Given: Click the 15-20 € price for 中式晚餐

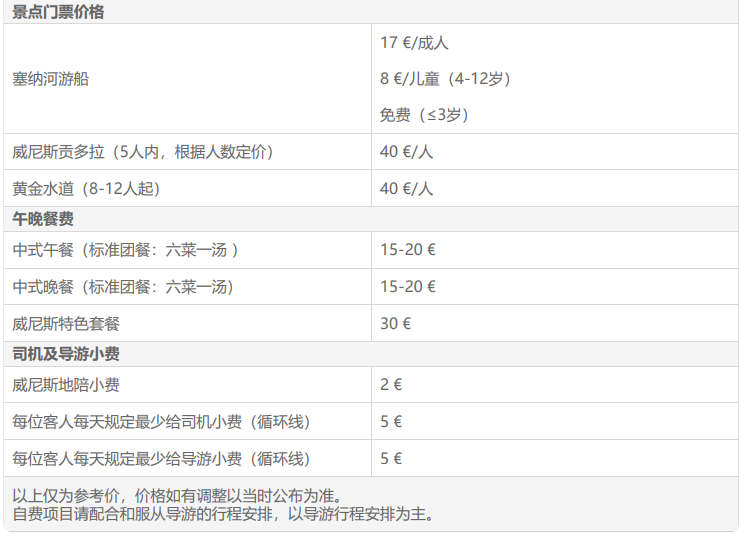Looking at the screenshot, I should [407, 287].
